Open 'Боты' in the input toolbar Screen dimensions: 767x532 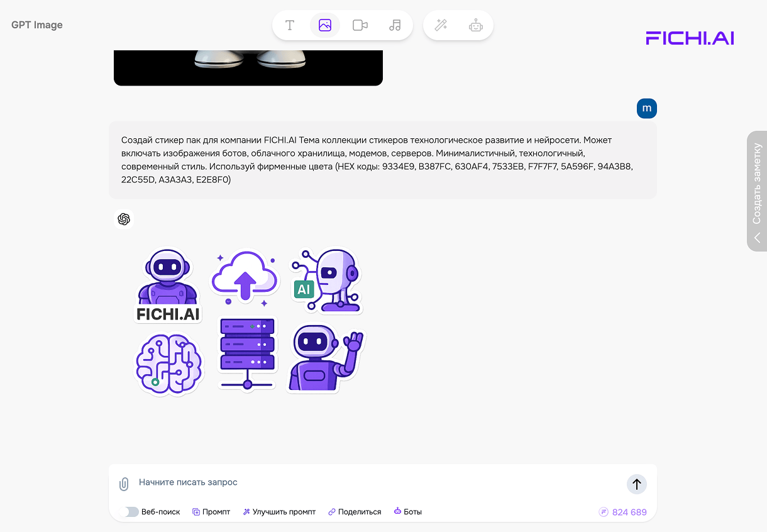coord(407,512)
